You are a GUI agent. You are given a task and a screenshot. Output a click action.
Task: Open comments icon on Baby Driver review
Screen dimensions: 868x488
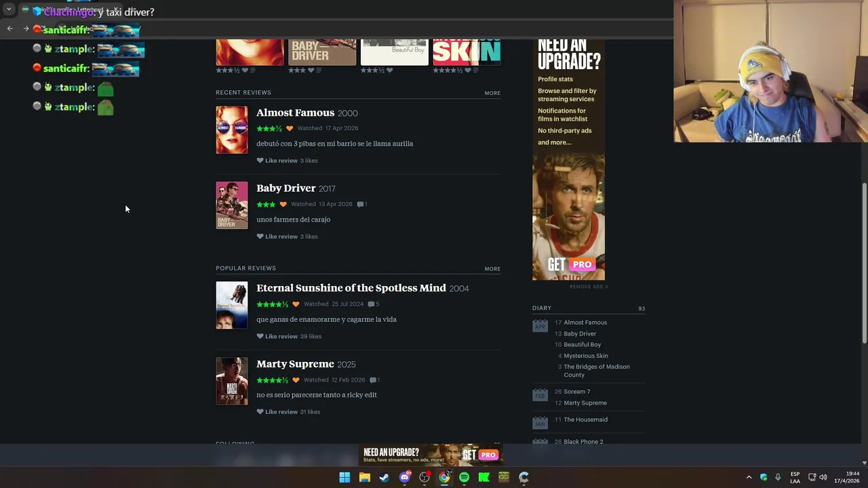point(361,204)
